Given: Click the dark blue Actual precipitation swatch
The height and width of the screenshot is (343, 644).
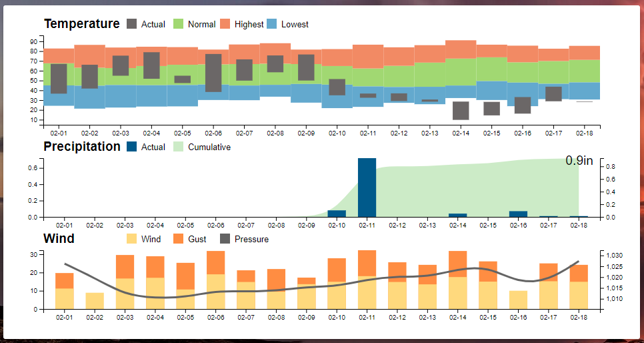Looking at the screenshot, I should point(132,147).
